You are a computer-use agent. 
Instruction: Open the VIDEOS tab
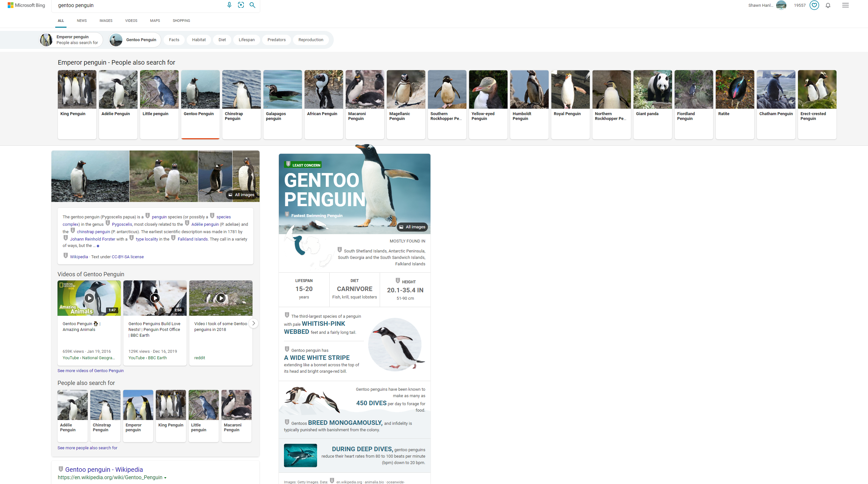click(x=131, y=21)
